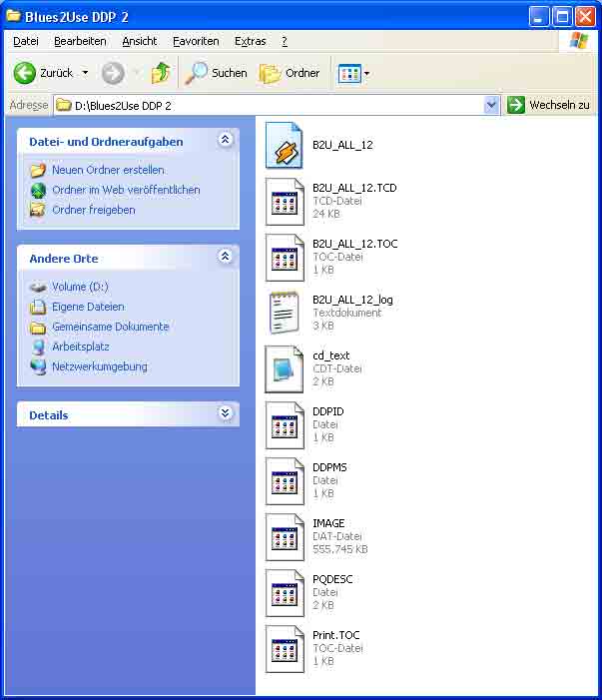602x700 pixels.
Task: Maximize the Blues2Use DDP 2 window
Action: pos(562,17)
